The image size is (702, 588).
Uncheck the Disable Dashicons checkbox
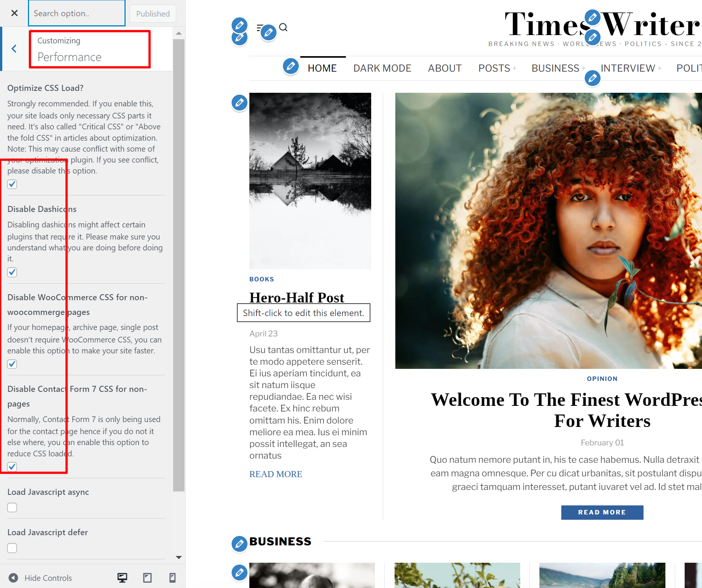click(x=12, y=272)
